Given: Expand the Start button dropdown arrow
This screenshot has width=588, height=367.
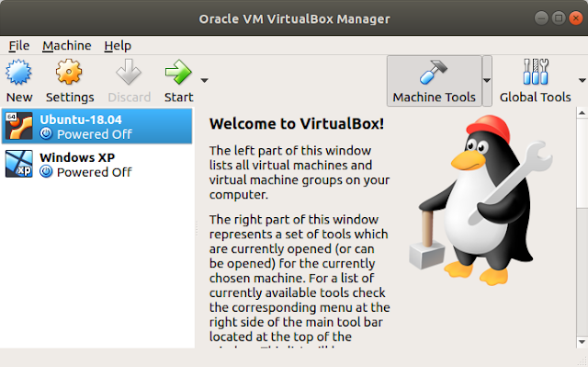Looking at the screenshot, I should (204, 80).
